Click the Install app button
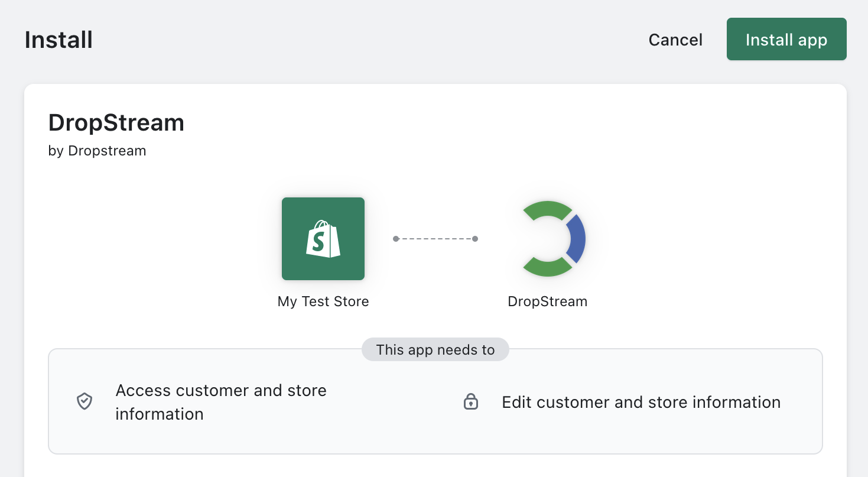868x477 pixels. coord(786,40)
